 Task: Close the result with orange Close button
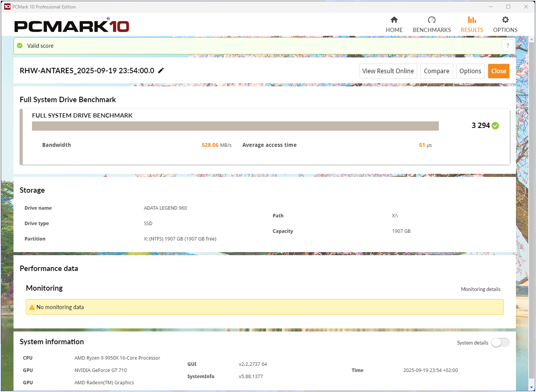(x=499, y=71)
